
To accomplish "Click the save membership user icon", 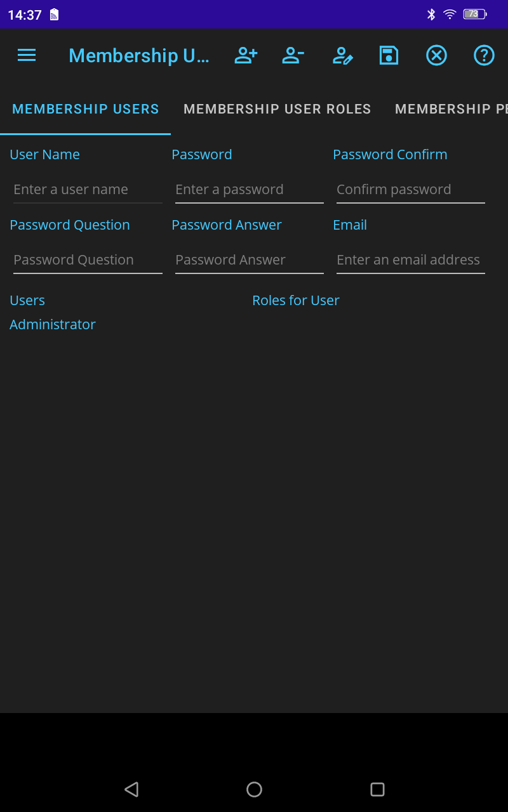I will click(389, 55).
